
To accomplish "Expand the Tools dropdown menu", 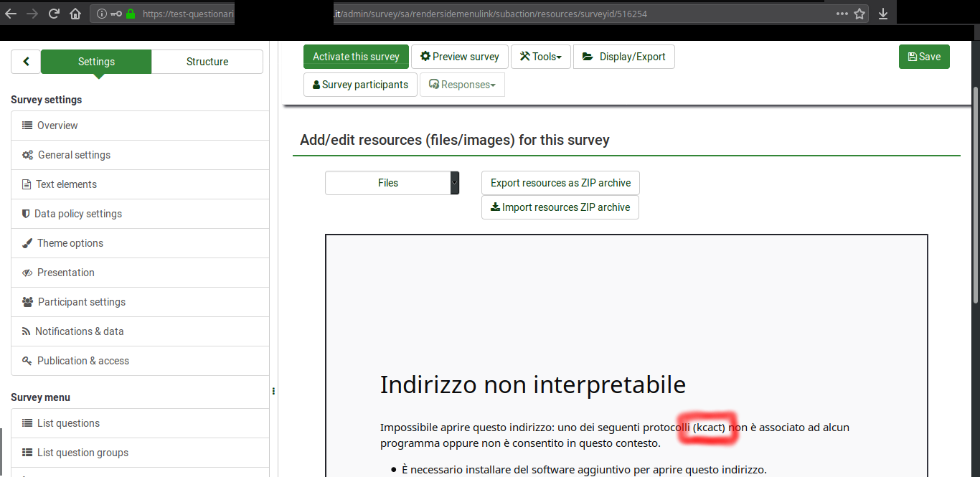I will [540, 57].
